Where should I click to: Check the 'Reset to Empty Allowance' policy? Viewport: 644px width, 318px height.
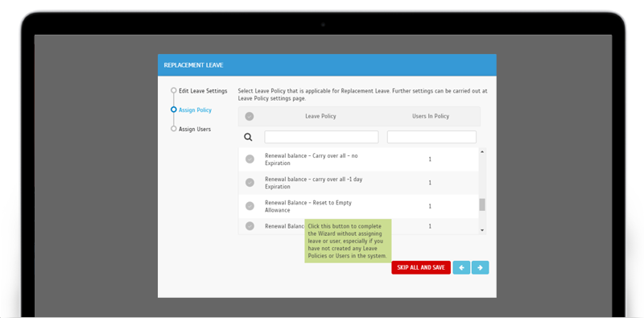[x=250, y=206]
